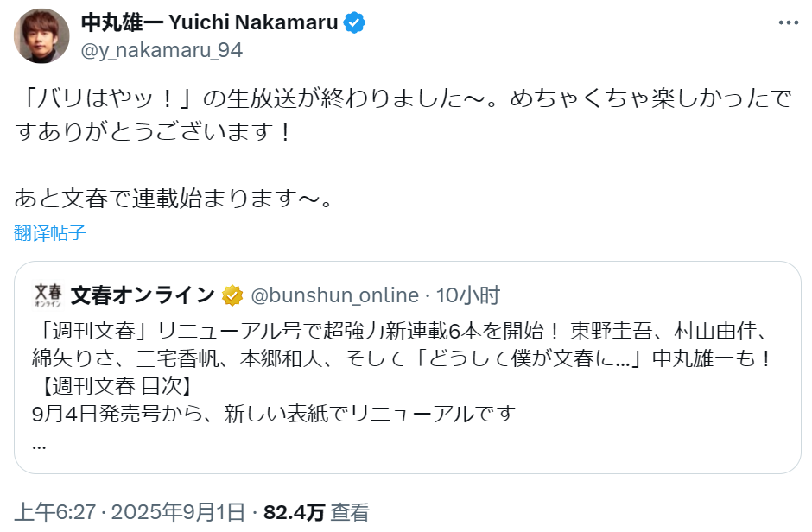Select the あと文春で連載始まります line
Screen dimensions: 812x532
point(173,199)
